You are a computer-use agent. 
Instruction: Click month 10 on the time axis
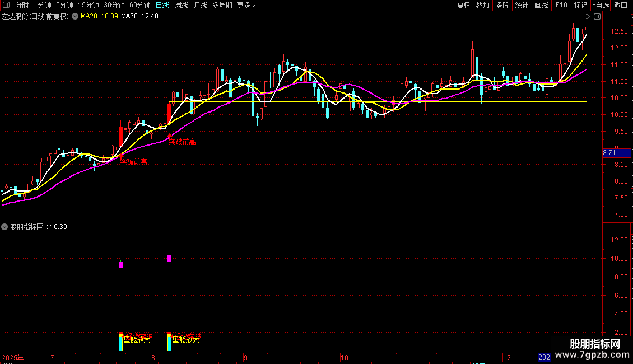[x=345, y=357]
